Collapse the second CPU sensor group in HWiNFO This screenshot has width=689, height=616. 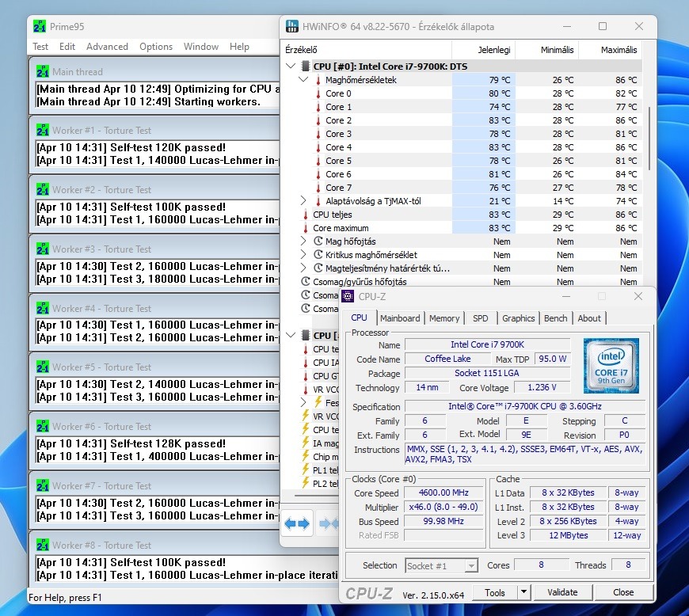coord(291,335)
